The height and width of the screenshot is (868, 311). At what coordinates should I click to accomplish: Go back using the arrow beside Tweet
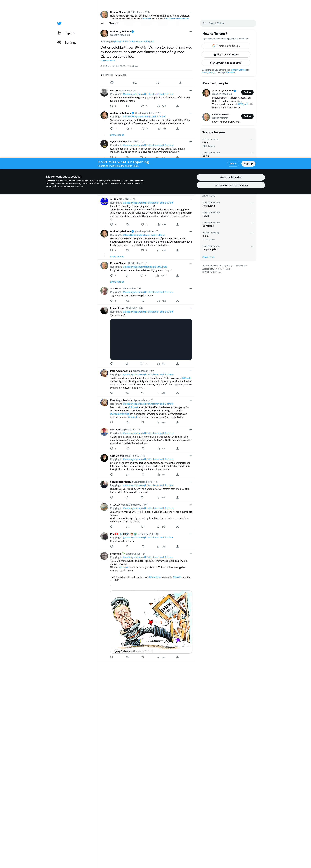coord(102,24)
